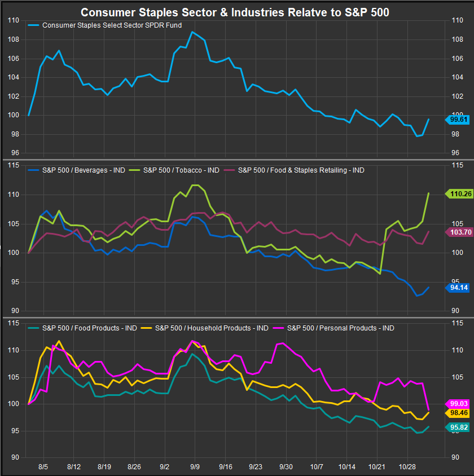Click the blue 94.14 Beverages value tag
Image resolution: width=474 pixels, height=476 pixels.
[x=457, y=288]
